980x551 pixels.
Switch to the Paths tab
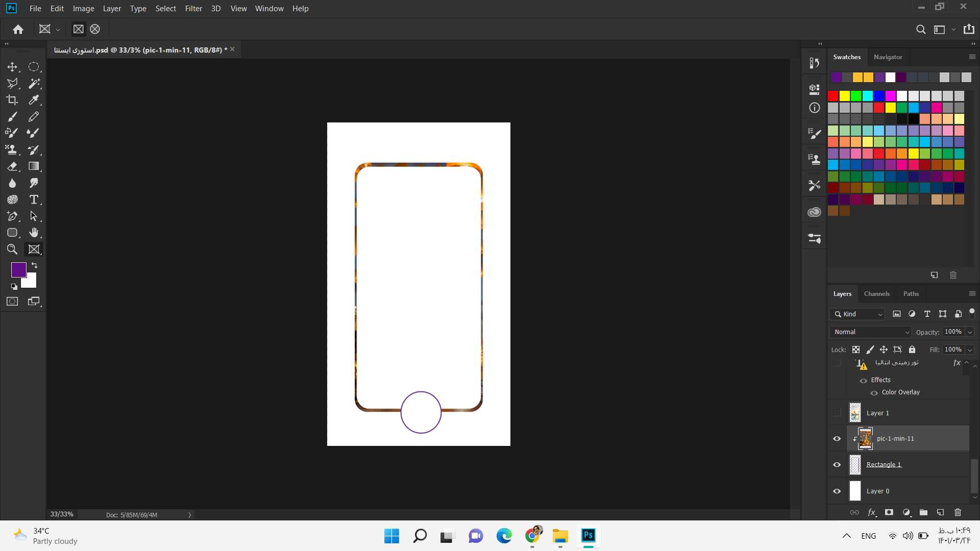[x=911, y=293]
